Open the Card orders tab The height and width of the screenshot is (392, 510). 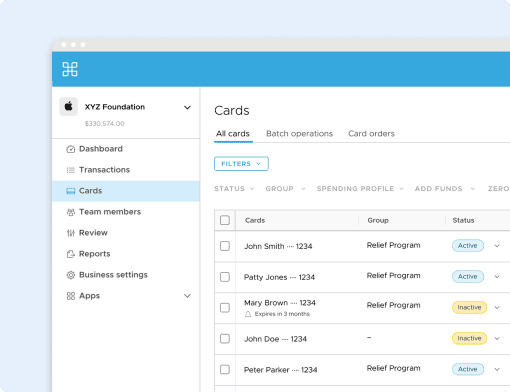click(371, 134)
